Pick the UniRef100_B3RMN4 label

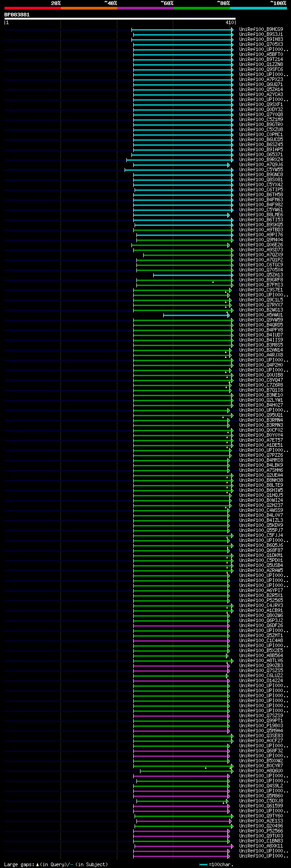(x=261, y=420)
